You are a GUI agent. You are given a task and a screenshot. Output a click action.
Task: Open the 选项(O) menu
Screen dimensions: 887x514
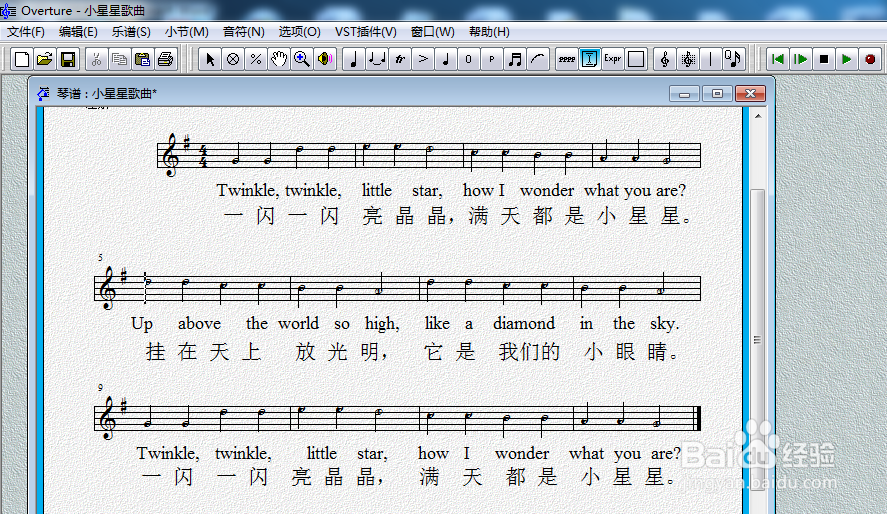[x=299, y=32]
